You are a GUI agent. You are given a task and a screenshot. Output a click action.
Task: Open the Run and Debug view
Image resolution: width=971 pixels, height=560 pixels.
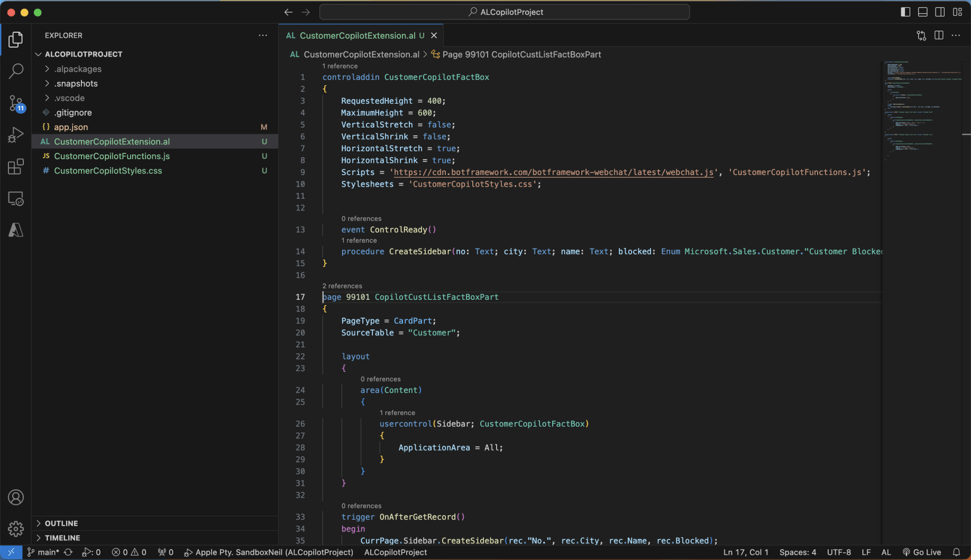[16, 135]
